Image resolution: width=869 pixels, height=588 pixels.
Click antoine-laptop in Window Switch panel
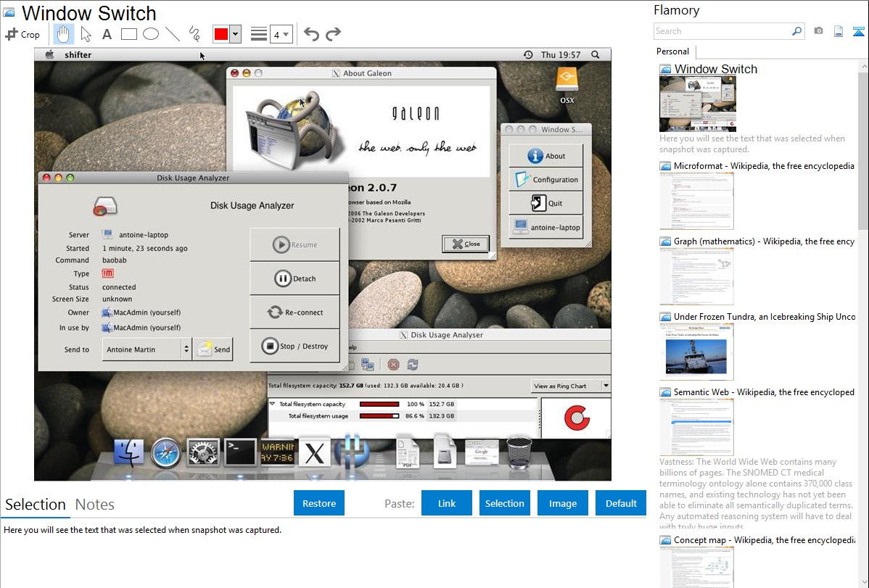546,227
